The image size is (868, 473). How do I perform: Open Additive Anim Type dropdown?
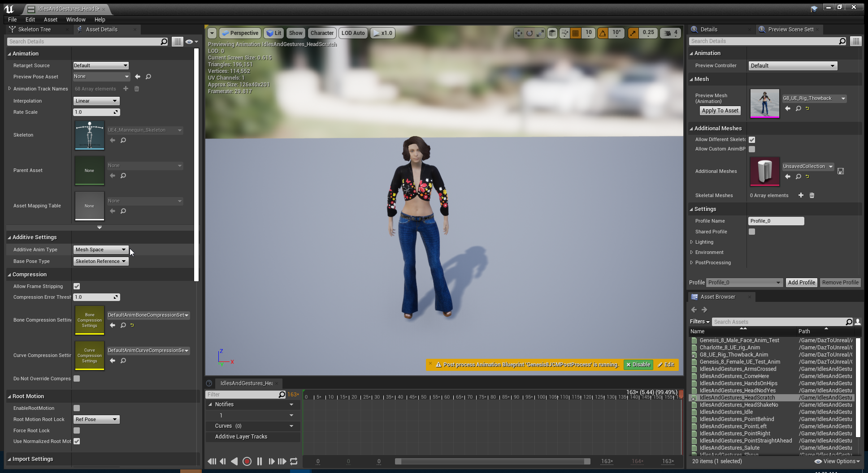click(101, 249)
